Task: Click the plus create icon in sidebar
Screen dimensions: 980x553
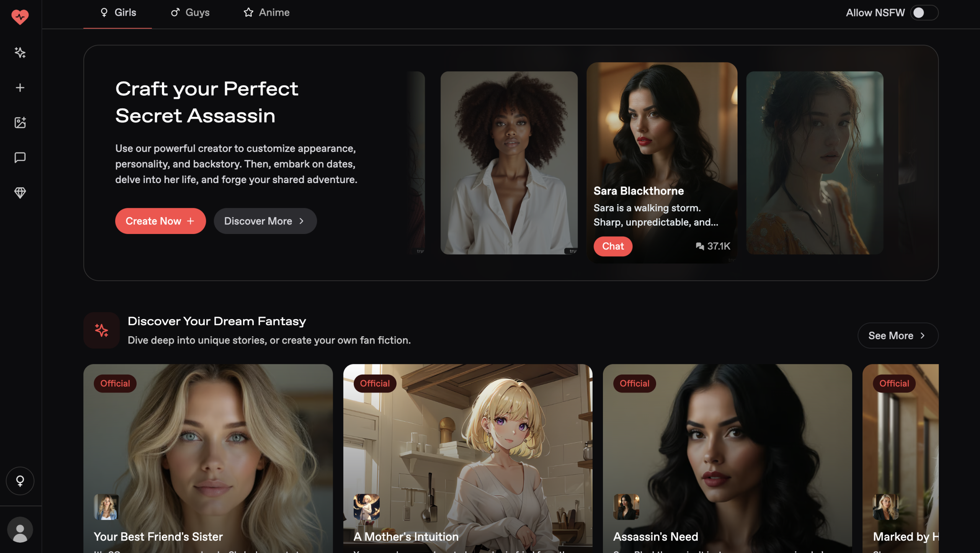Action: (20, 88)
